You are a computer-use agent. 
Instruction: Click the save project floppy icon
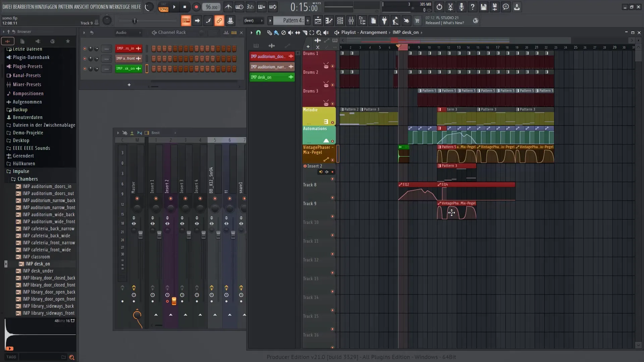pos(484,7)
